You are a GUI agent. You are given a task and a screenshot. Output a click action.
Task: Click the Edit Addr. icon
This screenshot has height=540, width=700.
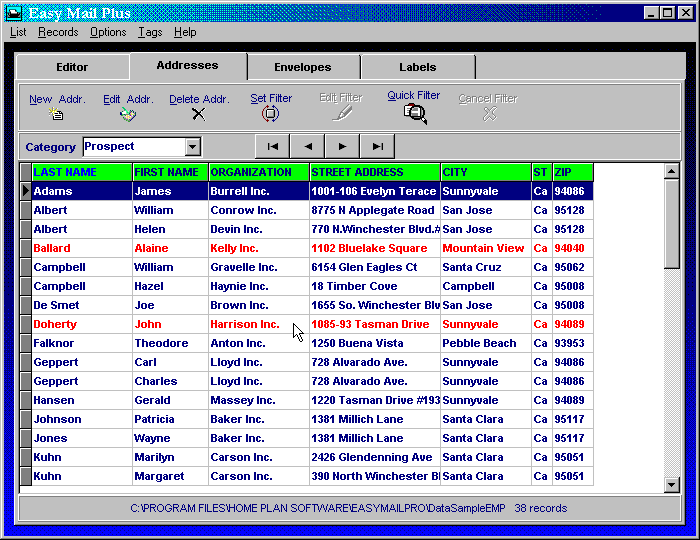pos(127,114)
